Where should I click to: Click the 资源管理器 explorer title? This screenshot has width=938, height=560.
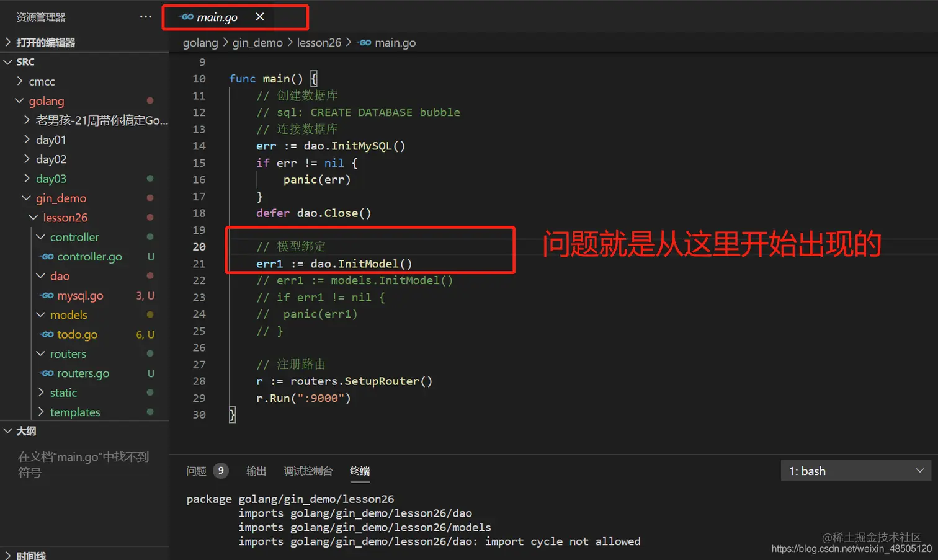[x=41, y=17]
